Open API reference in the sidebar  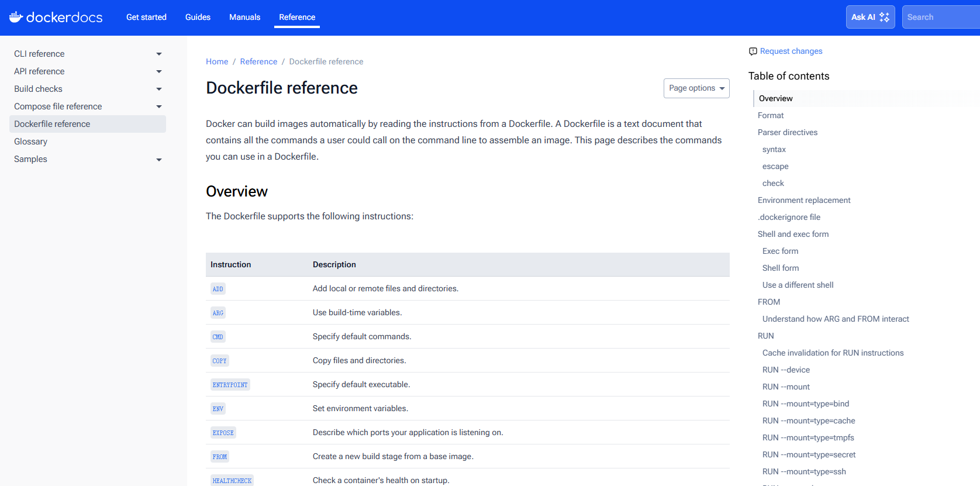39,71
